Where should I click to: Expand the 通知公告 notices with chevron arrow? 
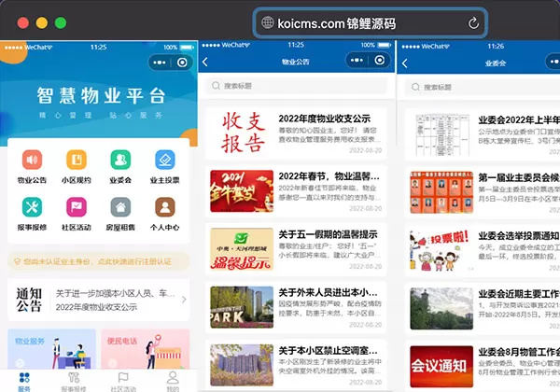coord(184,300)
